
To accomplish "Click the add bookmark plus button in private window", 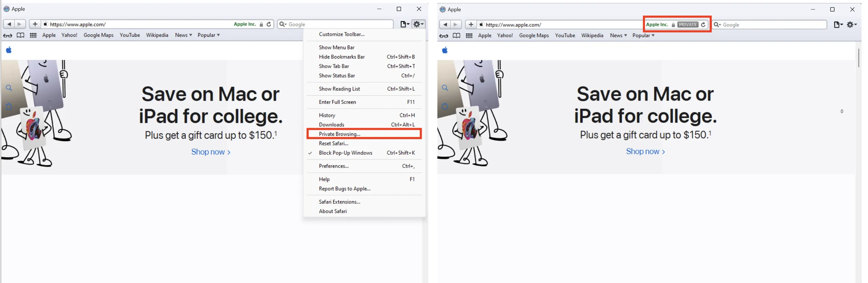I will pyautogui.click(x=471, y=25).
